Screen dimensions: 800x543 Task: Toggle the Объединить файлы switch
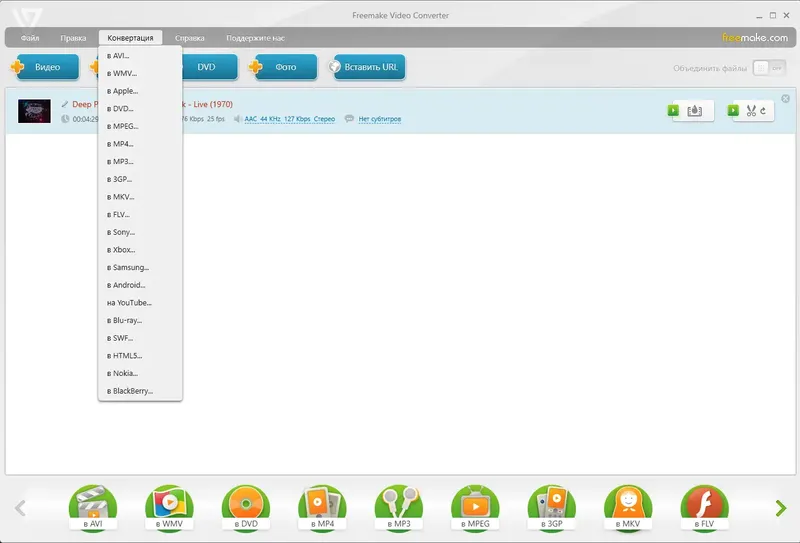click(769, 68)
